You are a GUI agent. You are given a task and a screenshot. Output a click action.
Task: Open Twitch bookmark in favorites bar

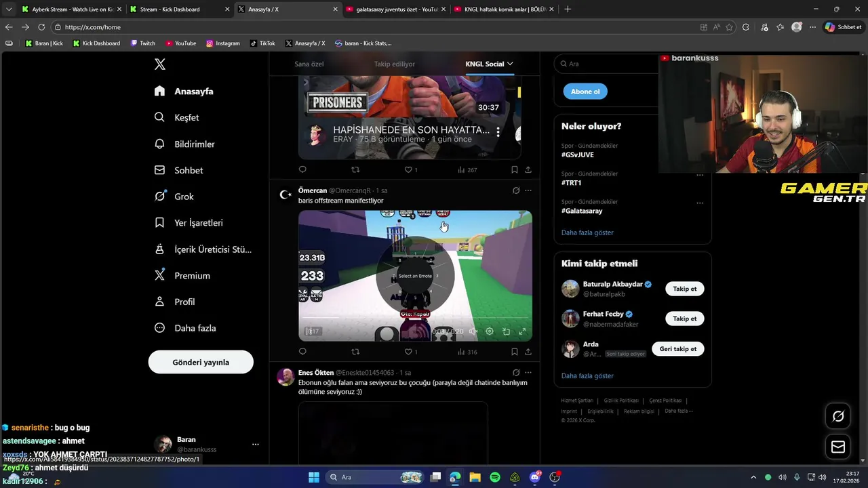[143, 43]
